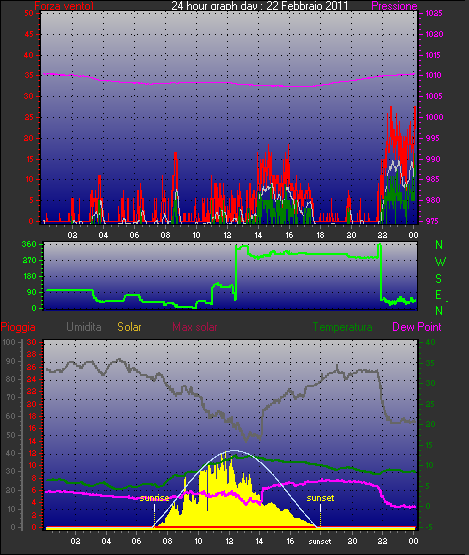Click the green '-5' value on the temperature axis

point(429,527)
